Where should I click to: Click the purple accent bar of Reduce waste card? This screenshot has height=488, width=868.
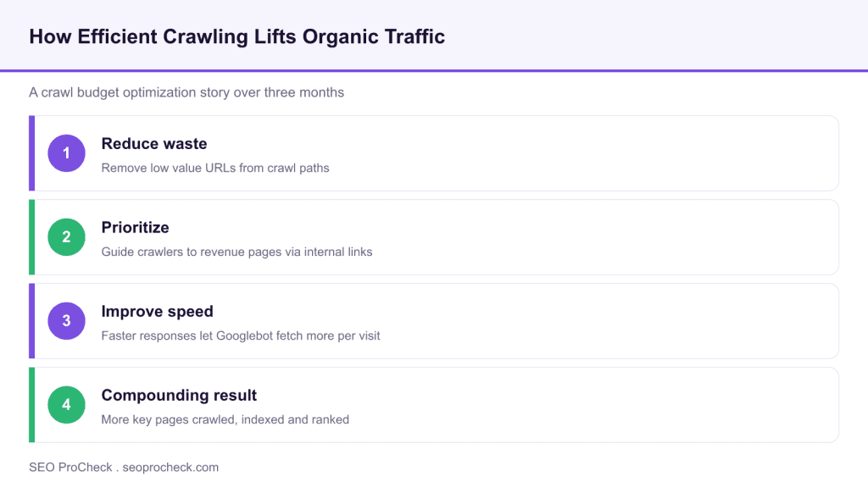[x=31, y=153]
